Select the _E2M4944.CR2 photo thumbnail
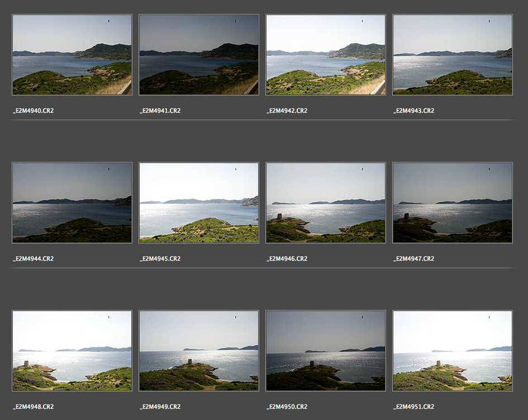 pos(72,203)
